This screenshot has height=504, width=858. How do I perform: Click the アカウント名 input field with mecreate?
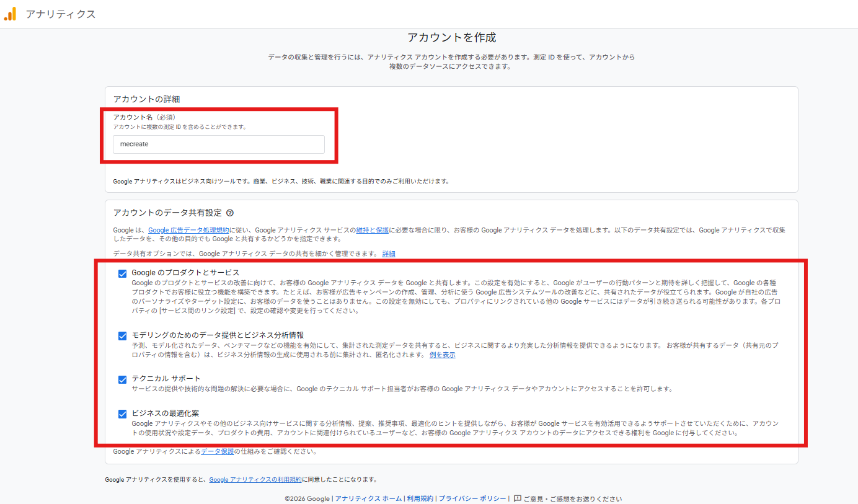click(219, 144)
